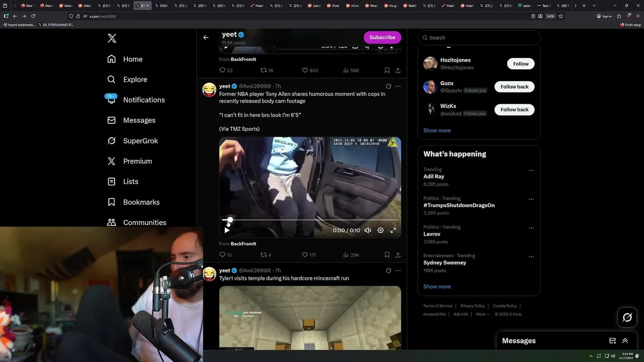
Task: Open Communities in the sidebar
Action: (x=136, y=222)
